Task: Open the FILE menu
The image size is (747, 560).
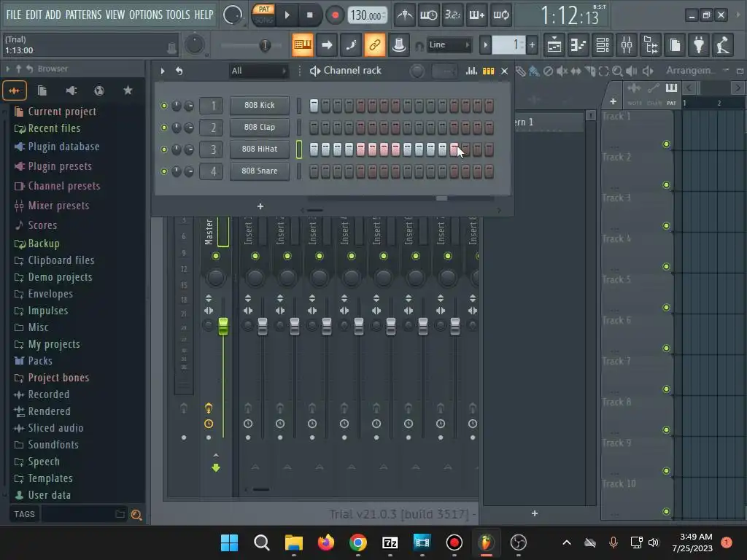Action: tap(14, 15)
